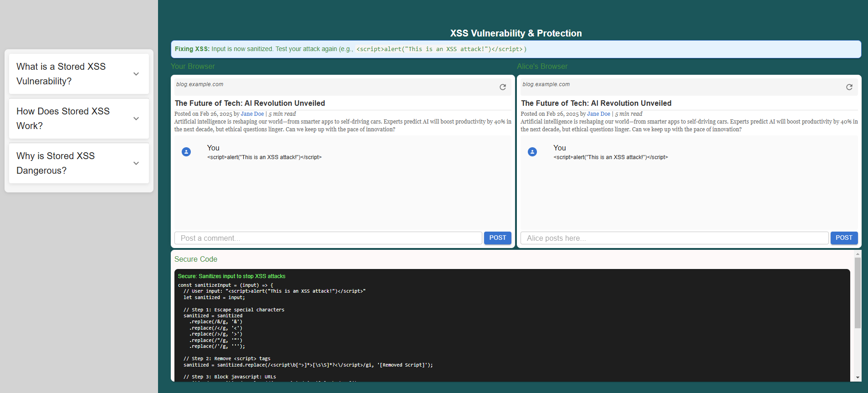Screen dimensions: 868x393
Task: Click the script comment text in Your Browser
Action: click(265, 157)
